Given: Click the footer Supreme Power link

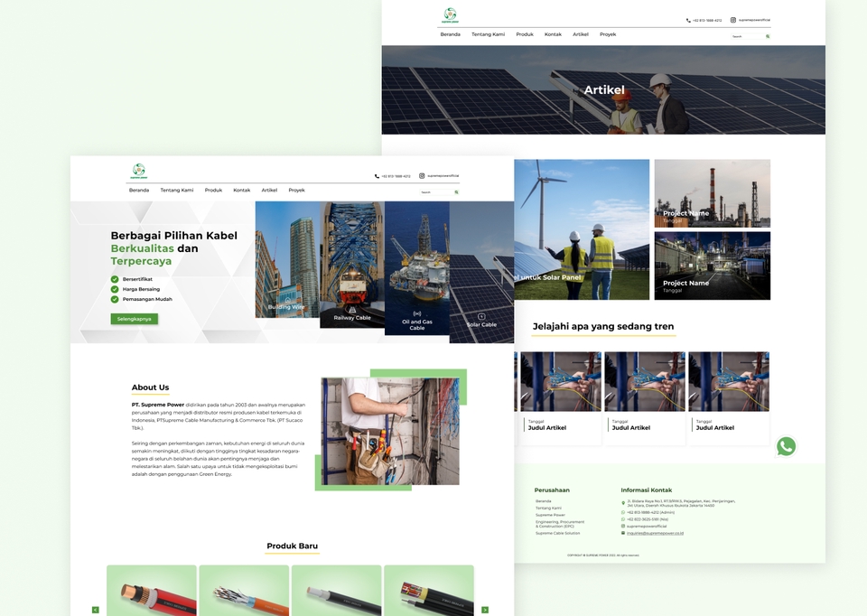Looking at the screenshot, I should pyautogui.click(x=550, y=515).
